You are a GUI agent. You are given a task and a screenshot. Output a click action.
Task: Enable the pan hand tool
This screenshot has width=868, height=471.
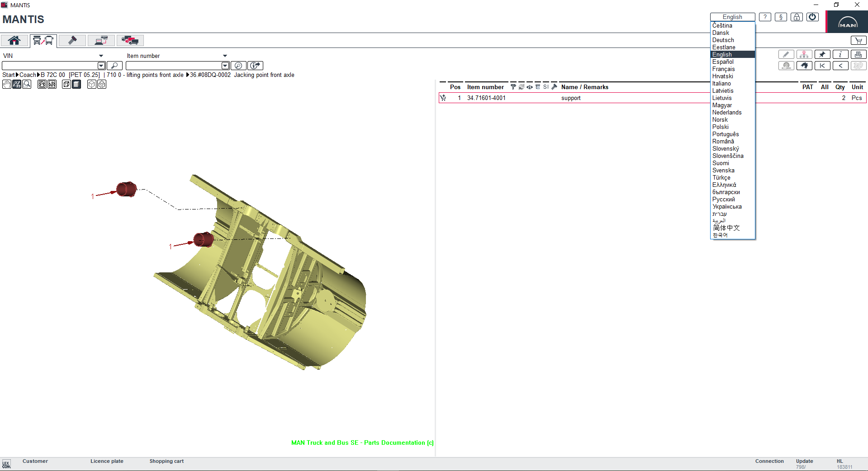pos(6,84)
